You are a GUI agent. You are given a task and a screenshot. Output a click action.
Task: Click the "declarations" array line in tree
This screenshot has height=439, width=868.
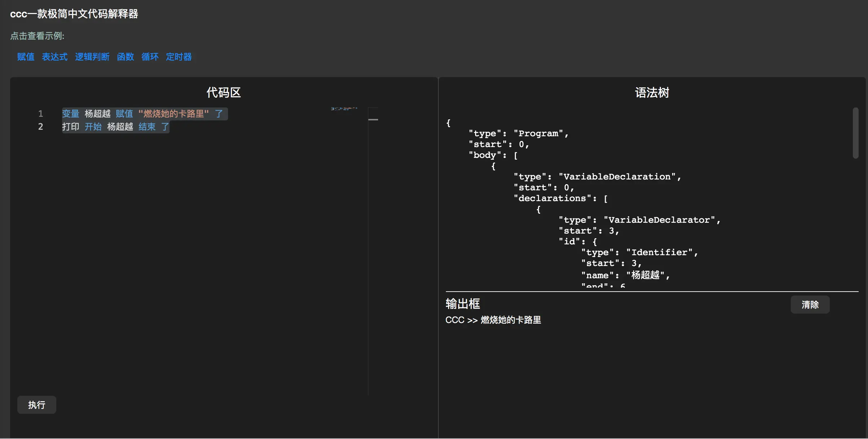click(x=560, y=198)
